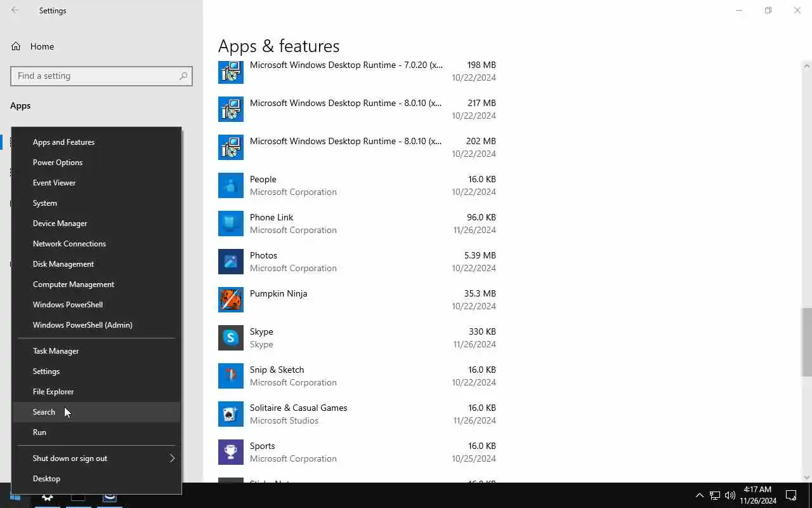Viewport: 812px width, 508px height.
Task: Open the network tray icon
Action: (x=715, y=495)
